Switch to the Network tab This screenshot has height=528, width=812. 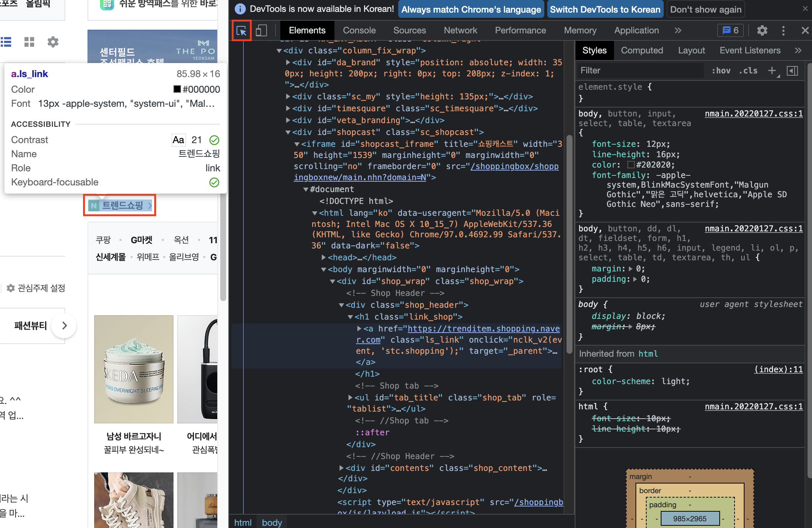(x=461, y=30)
